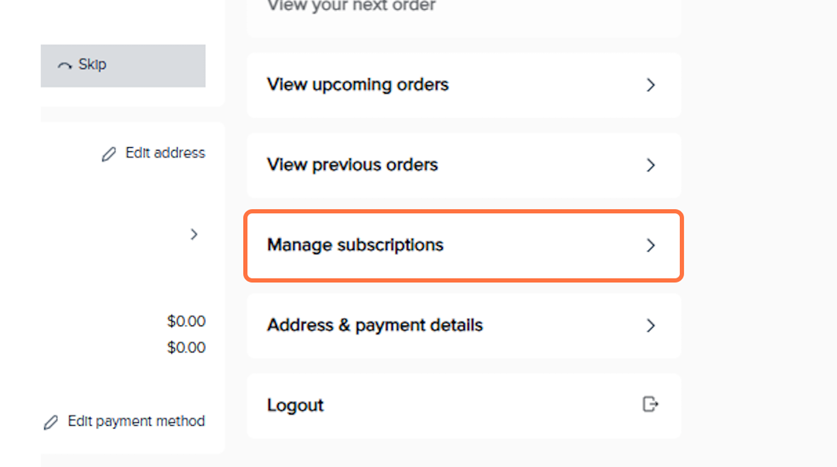Screen dimensions: 837x467
Task: Click the chevron on View upcoming orders
Action: coord(650,85)
